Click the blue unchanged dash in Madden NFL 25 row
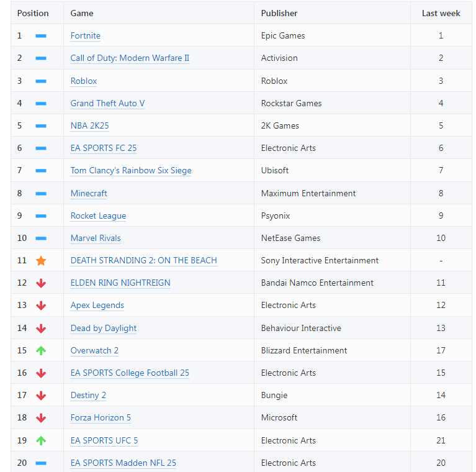 [x=41, y=463]
